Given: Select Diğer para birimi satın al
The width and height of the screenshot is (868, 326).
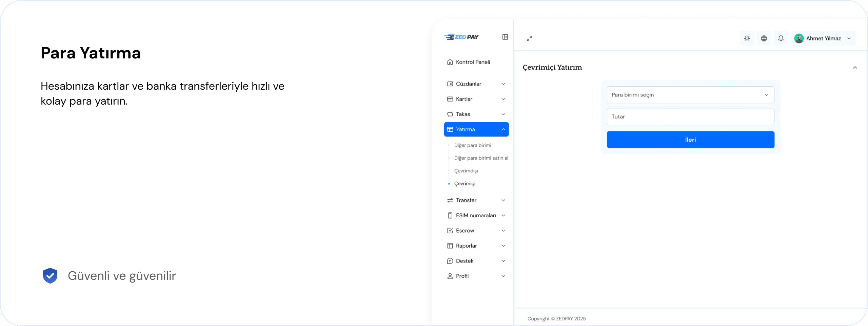Looking at the screenshot, I should tap(481, 158).
